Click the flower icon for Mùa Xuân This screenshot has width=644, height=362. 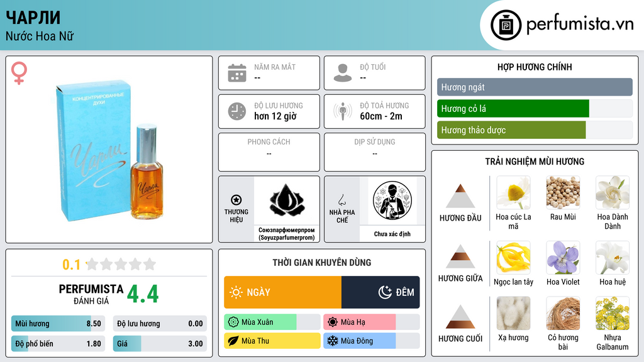click(233, 322)
